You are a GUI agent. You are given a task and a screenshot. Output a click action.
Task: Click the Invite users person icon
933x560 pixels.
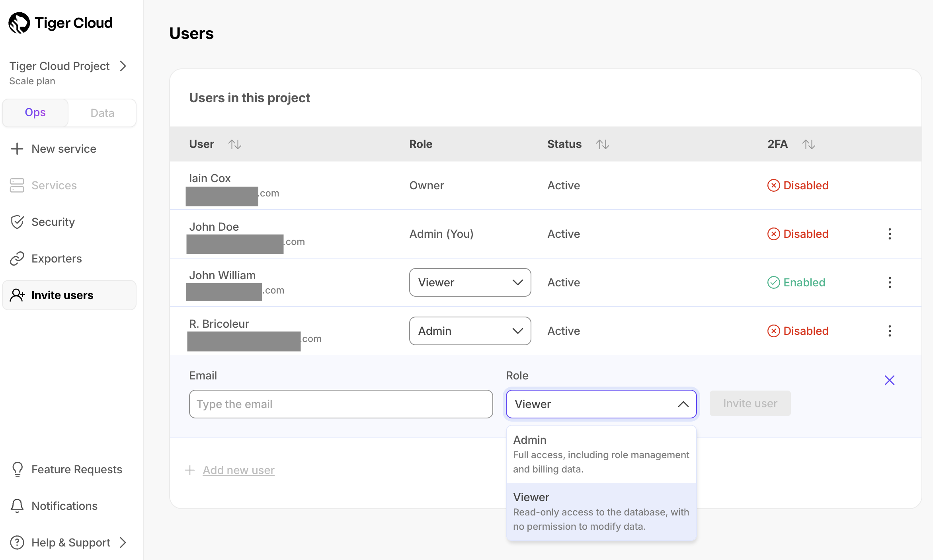click(x=17, y=295)
